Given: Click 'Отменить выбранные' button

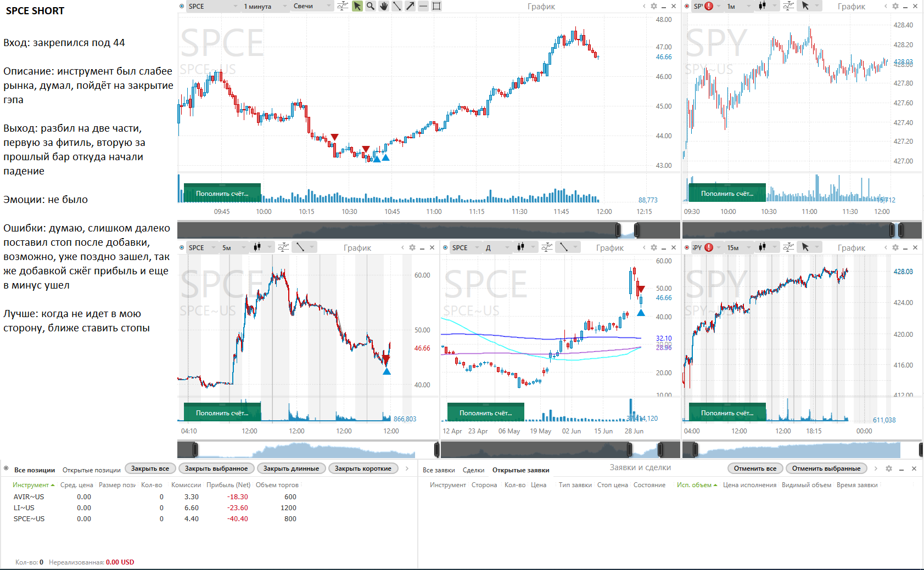Looking at the screenshot, I should [x=826, y=469].
